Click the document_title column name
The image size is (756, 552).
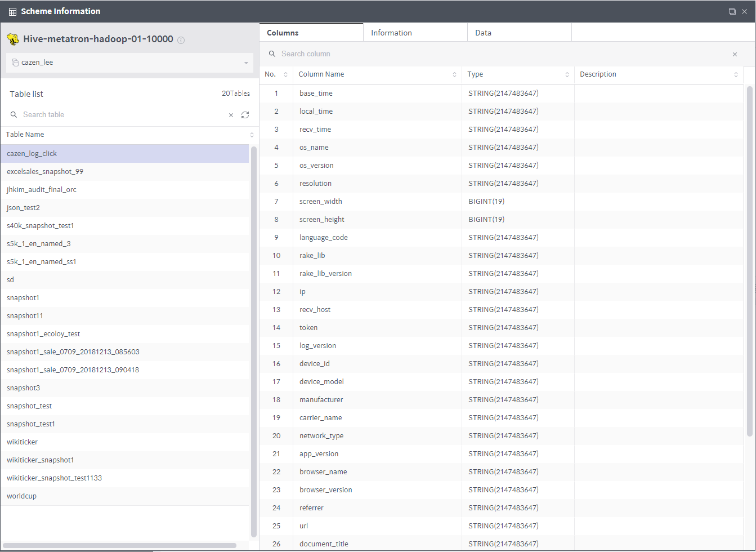(324, 544)
